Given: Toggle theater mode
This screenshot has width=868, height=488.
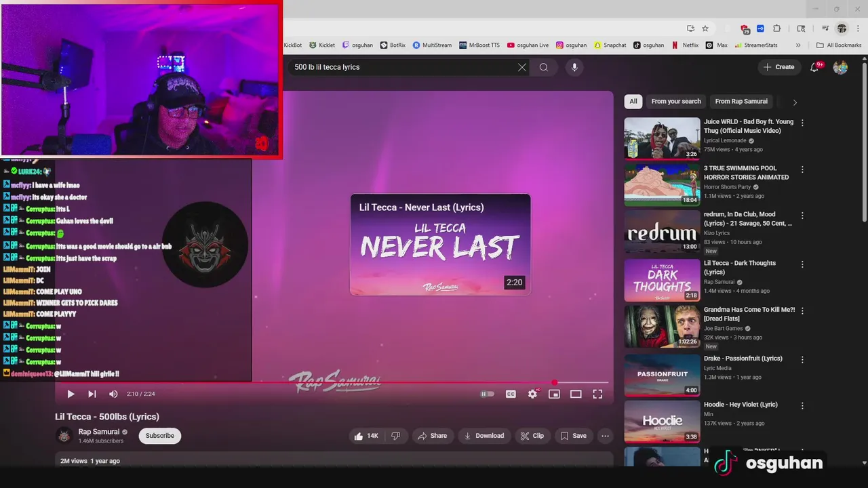Looking at the screenshot, I should pos(576,394).
